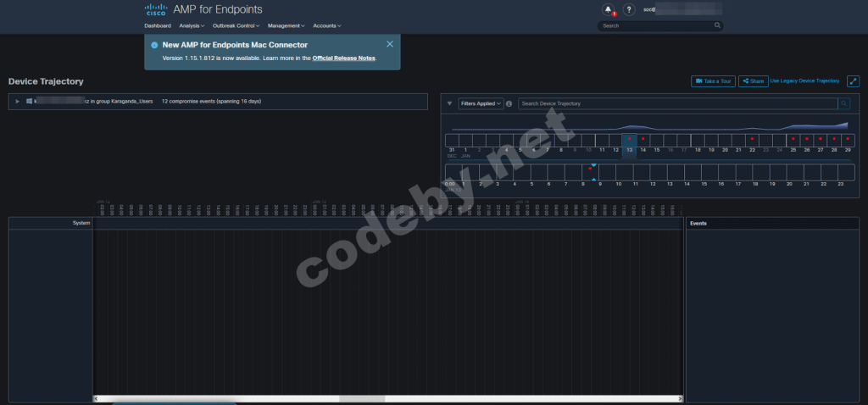Screen dimensions: 868x405
Task: Click the right arrow of the horizontal scrollbar
Action: point(680,398)
